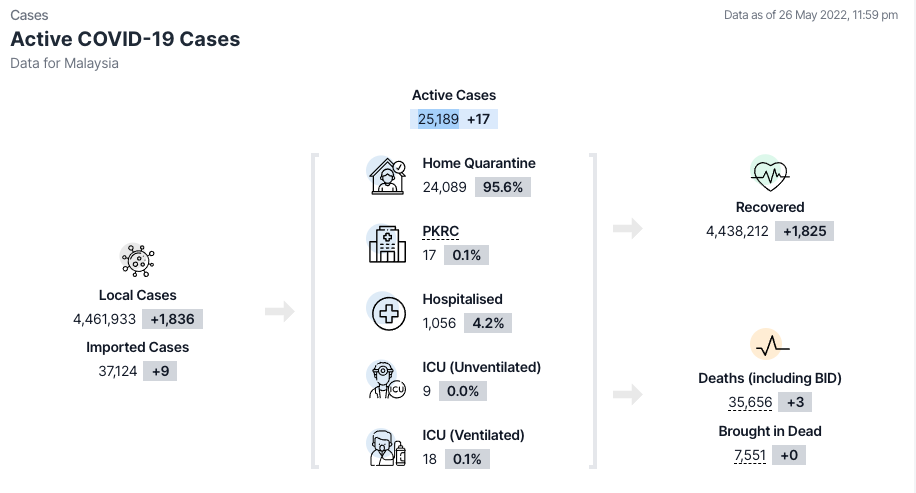Image resolution: width=916 pixels, height=493 pixels.
Task: Click the +1,825 recovered badge
Action: pos(804,231)
